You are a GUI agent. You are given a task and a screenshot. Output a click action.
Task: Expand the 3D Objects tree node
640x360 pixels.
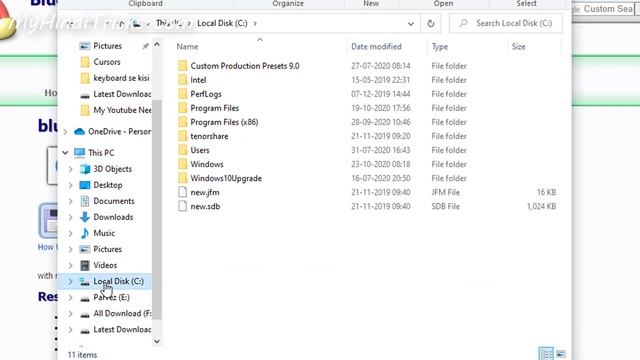click(x=70, y=169)
